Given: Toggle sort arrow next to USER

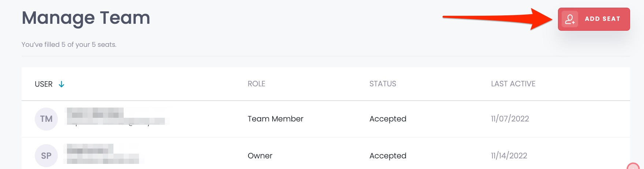Looking at the screenshot, I should (x=61, y=84).
